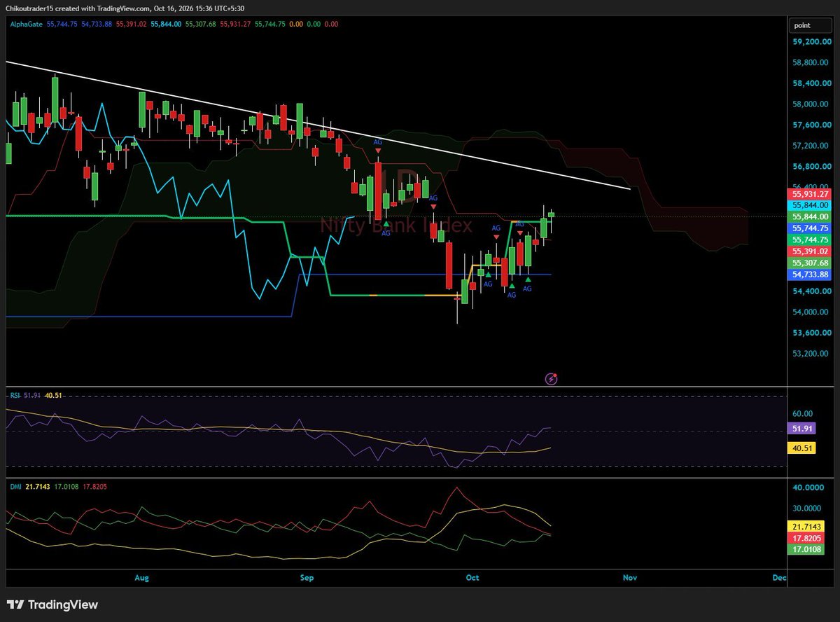Click the 54,000.00 price axis label
Image resolution: width=840 pixels, height=622 pixels.
811,312
